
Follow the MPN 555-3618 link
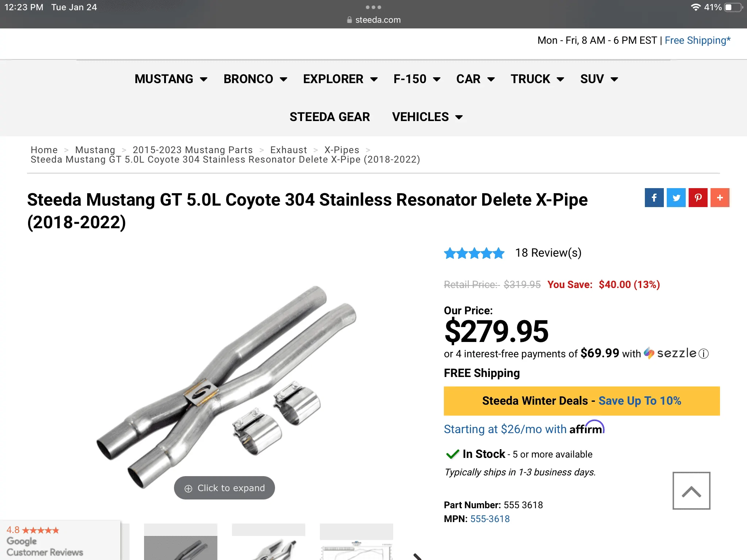(x=490, y=519)
